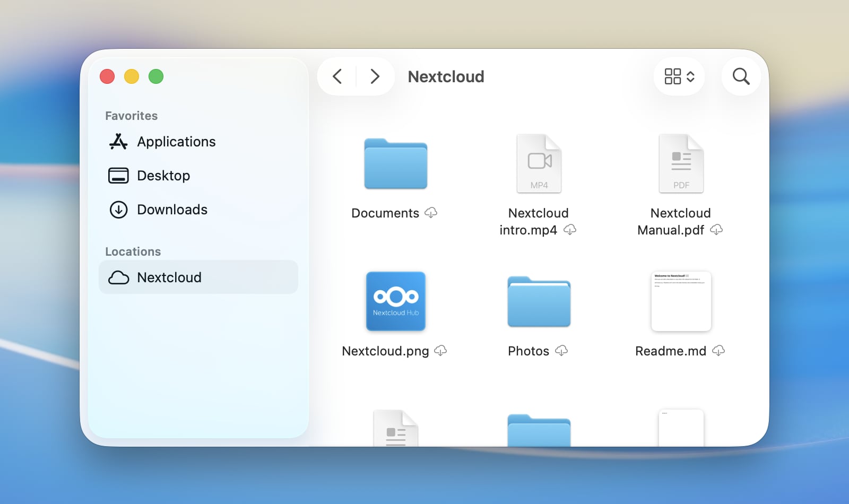Navigate back using the left arrow
This screenshot has width=849, height=504.
point(337,76)
